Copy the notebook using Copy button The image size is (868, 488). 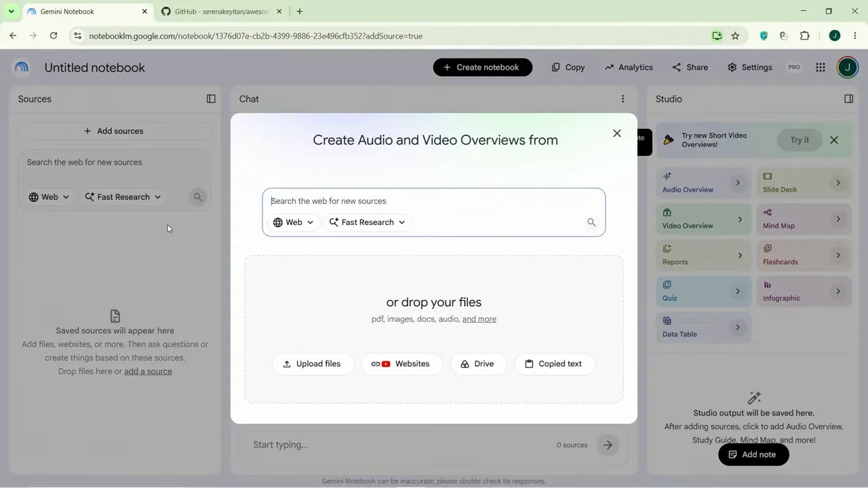pyautogui.click(x=568, y=67)
